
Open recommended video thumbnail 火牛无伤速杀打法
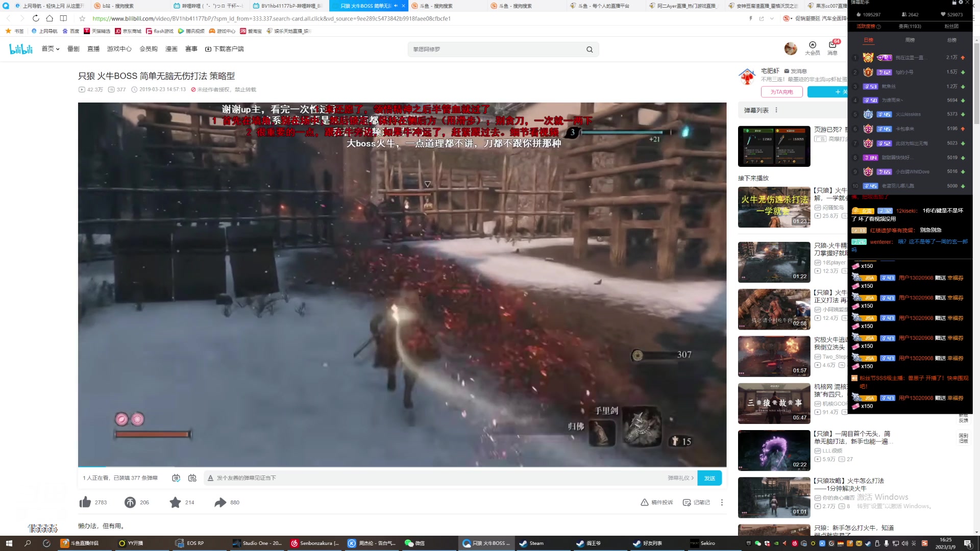[774, 207]
